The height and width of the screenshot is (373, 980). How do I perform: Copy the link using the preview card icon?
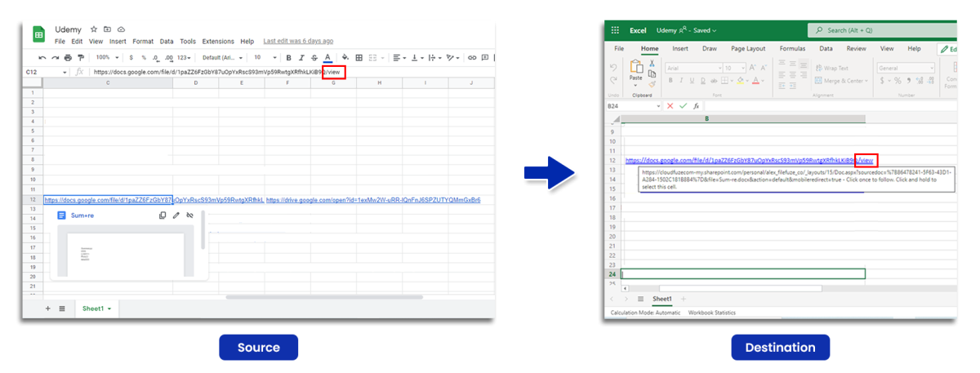(x=163, y=215)
